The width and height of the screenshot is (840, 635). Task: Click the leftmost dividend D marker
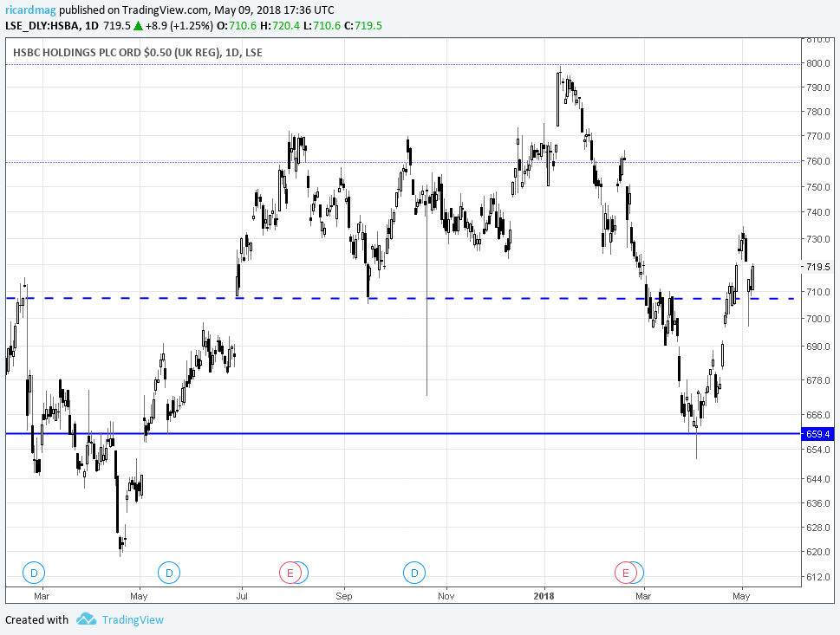coord(34,573)
